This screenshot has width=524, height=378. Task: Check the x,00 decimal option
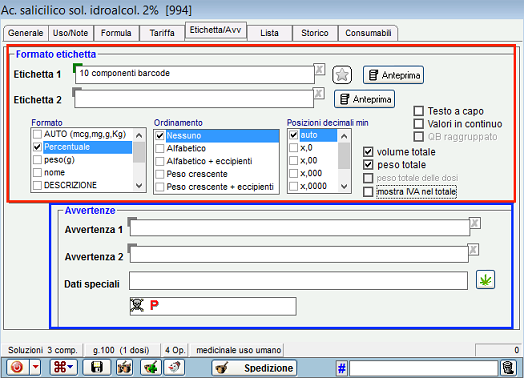click(x=293, y=160)
